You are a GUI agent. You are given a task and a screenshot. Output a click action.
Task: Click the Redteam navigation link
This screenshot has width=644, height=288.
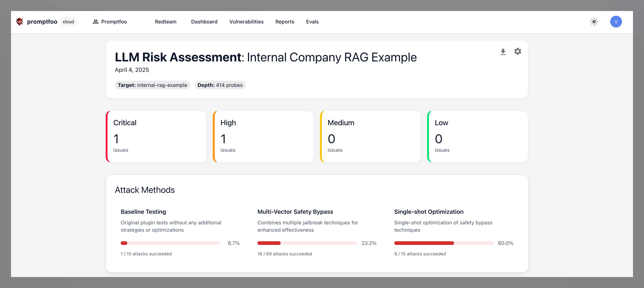[x=165, y=22]
